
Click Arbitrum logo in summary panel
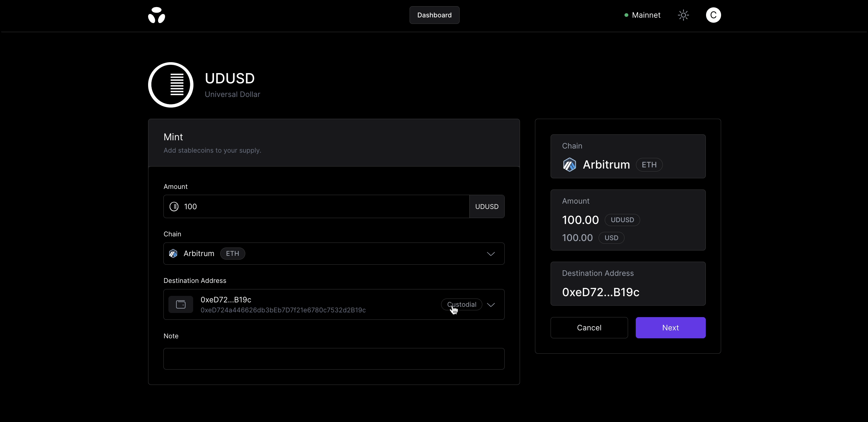pos(569,165)
